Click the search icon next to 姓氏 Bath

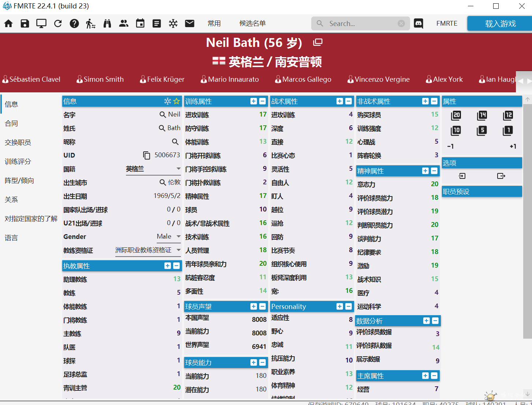point(162,128)
